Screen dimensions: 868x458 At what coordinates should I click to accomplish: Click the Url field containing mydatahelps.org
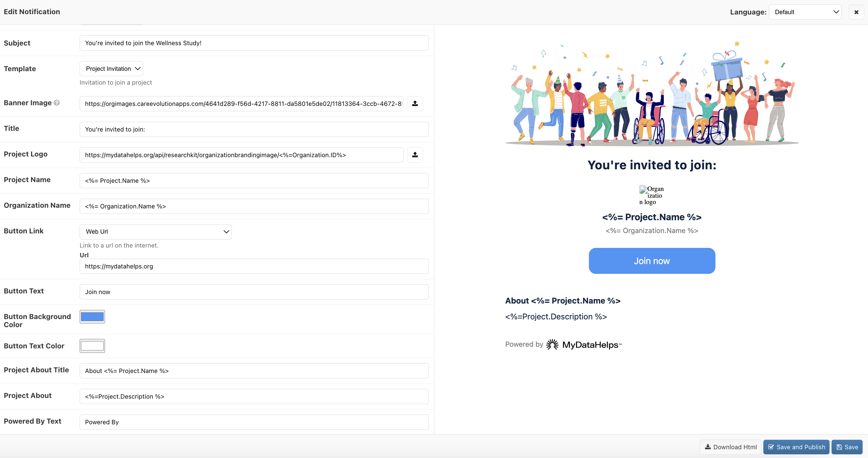(254, 266)
